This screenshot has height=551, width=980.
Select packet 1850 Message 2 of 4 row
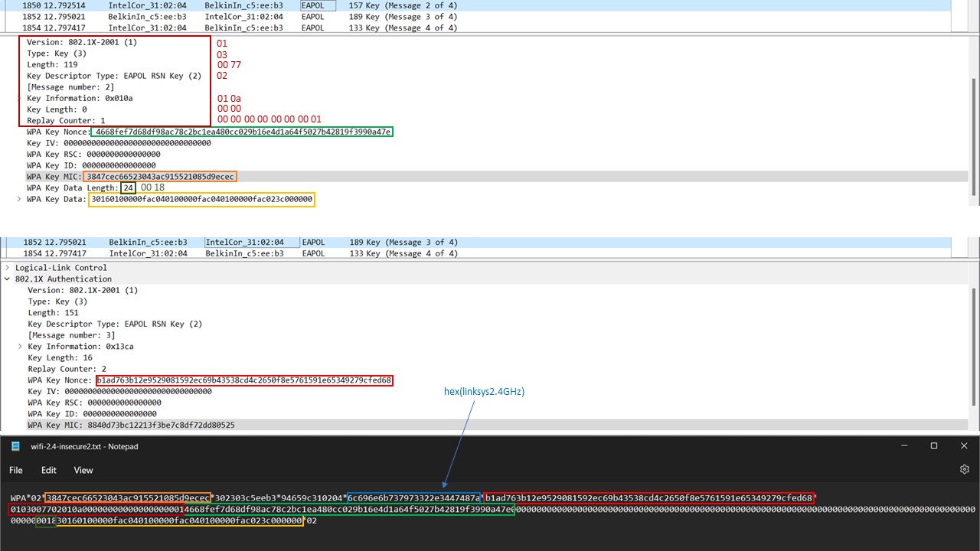point(475,5)
